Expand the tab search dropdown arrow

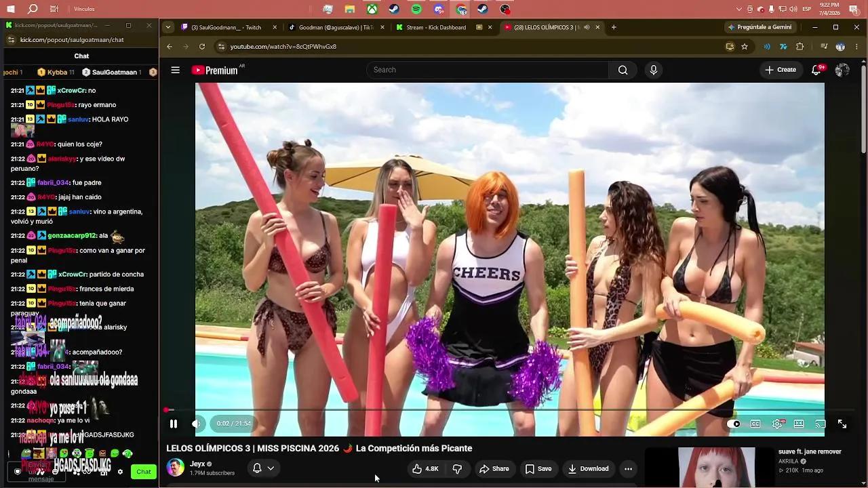point(168,27)
